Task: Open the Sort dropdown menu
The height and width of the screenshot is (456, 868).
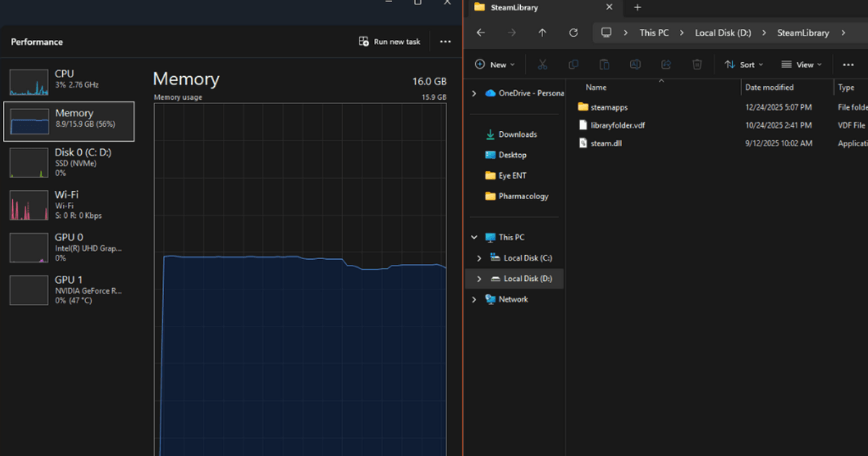Action: point(744,64)
